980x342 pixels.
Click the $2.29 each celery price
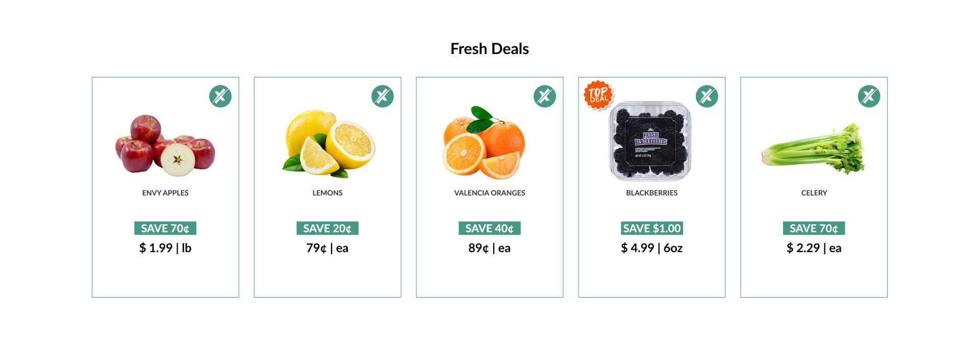point(814,248)
